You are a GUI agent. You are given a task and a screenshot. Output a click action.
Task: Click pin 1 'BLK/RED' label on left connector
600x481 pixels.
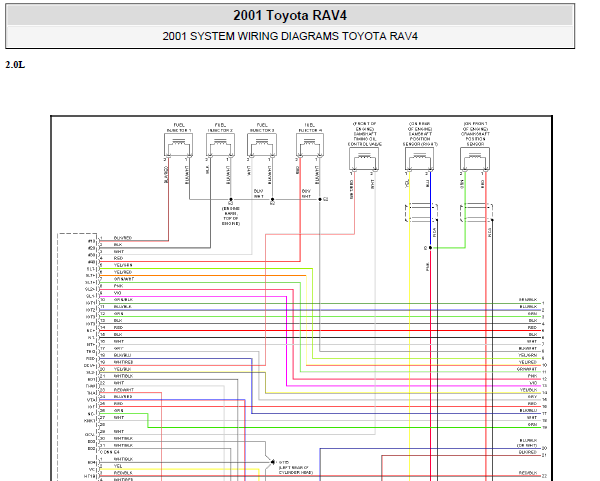pyautogui.click(x=123, y=238)
